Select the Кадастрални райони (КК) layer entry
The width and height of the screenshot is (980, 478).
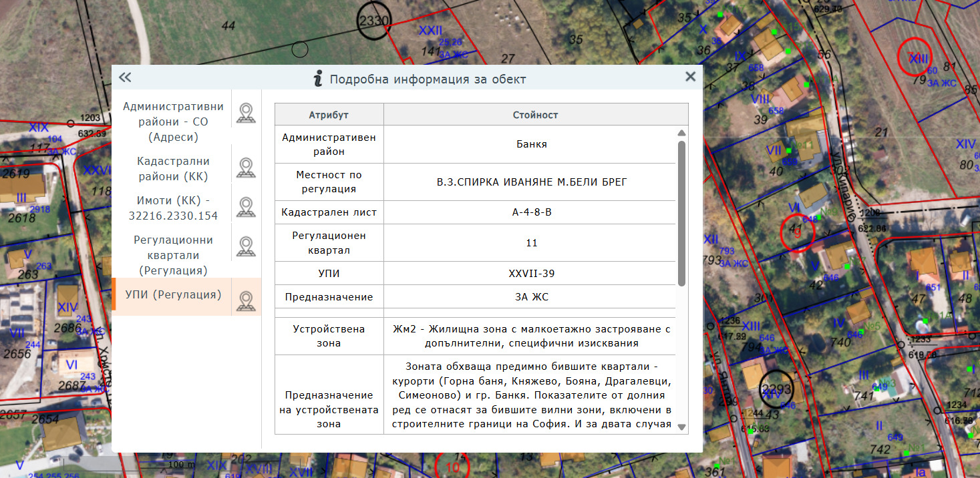172,167
